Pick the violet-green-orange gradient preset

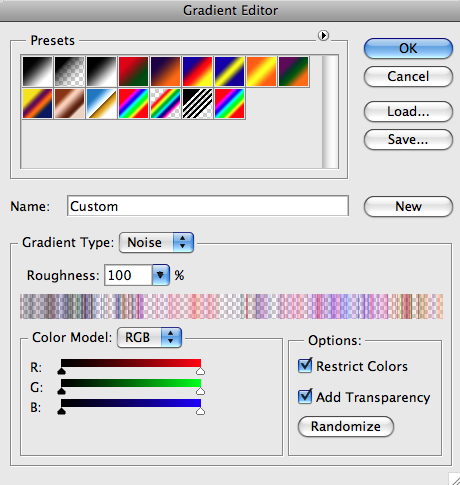(x=293, y=72)
